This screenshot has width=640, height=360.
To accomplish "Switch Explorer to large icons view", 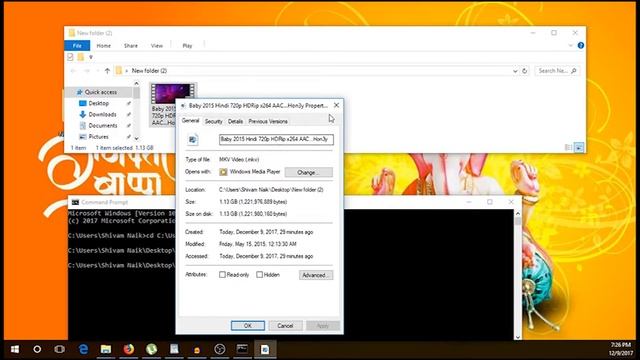I will pyautogui.click(x=579, y=147).
